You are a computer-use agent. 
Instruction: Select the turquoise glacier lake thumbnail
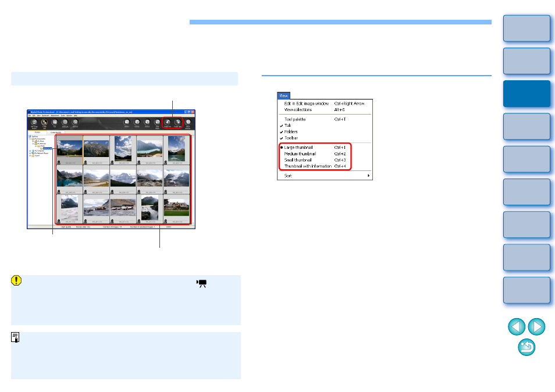pos(150,150)
